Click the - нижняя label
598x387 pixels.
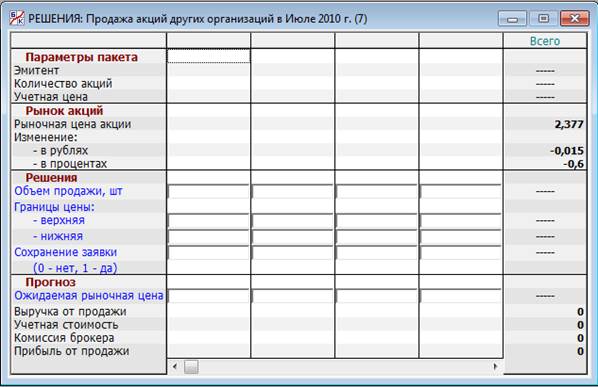pyautogui.click(x=58, y=236)
